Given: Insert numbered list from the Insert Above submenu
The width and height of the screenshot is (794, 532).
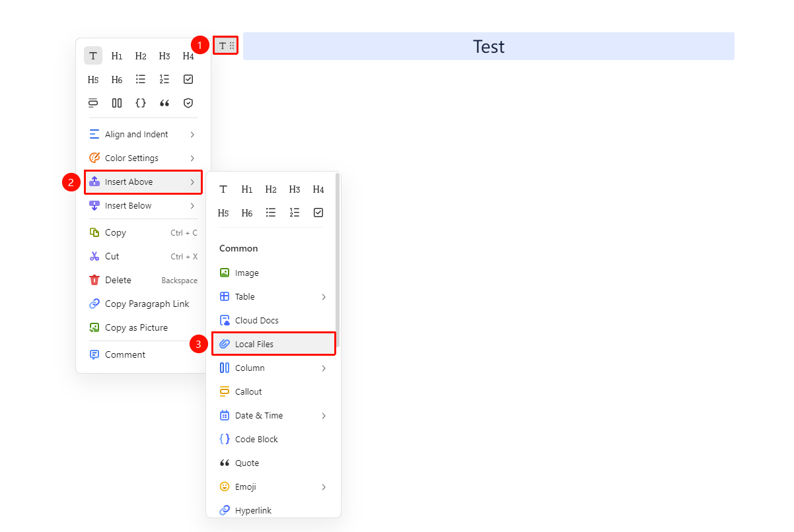Looking at the screenshot, I should (x=295, y=213).
